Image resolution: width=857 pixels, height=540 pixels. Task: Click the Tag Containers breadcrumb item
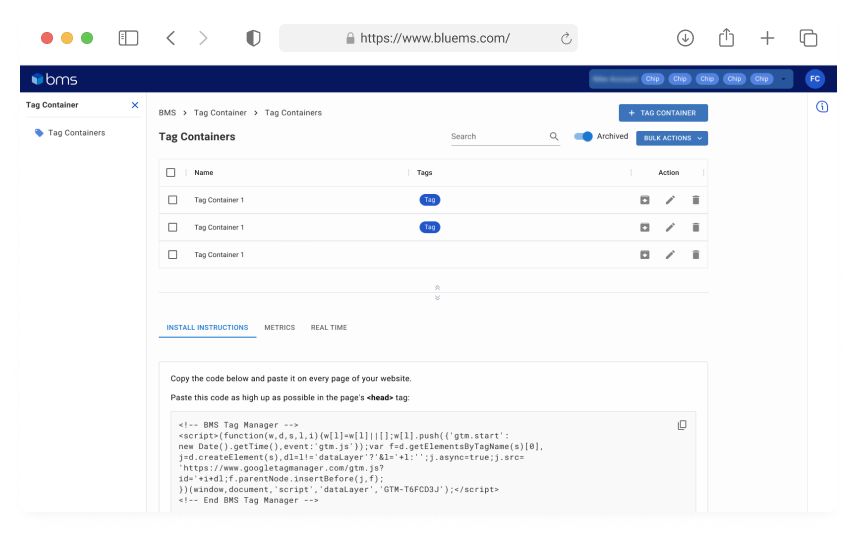pyautogui.click(x=293, y=113)
